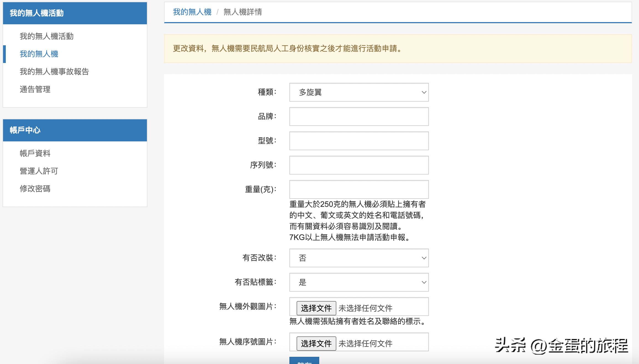Click the 重量(克) weight input field
Viewport: 639px width, 364px height.
pos(358,189)
